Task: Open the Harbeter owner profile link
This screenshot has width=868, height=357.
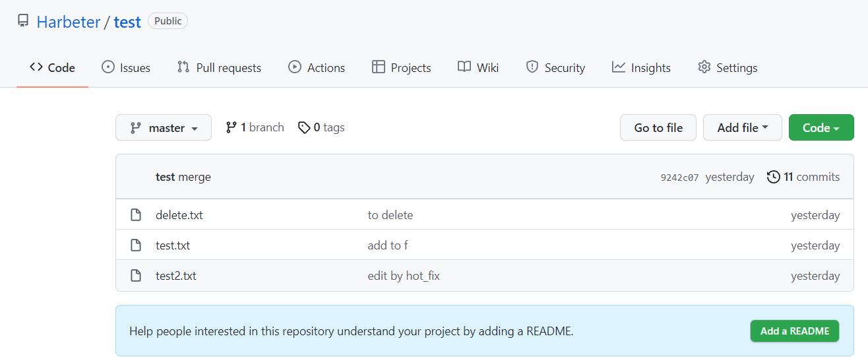Action: click(69, 22)
